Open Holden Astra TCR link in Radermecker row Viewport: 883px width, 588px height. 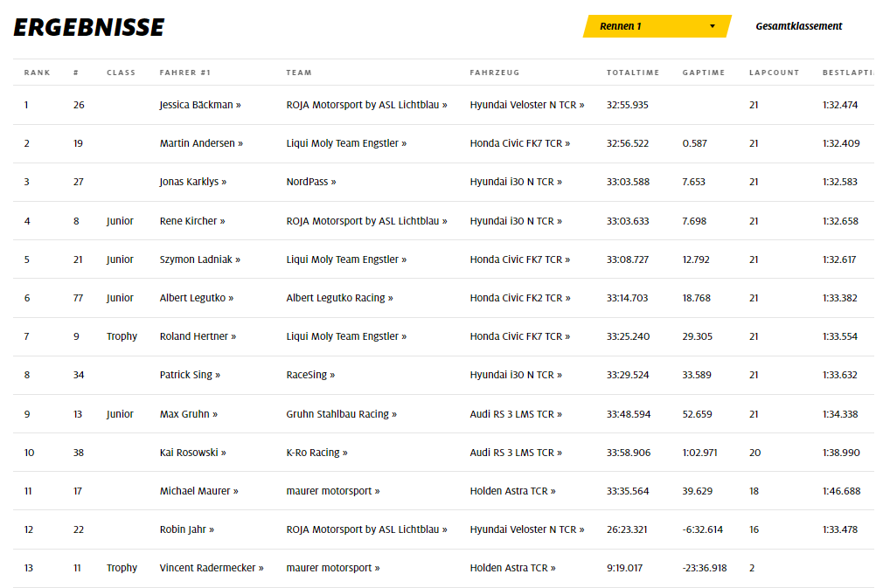(x=512, y=568)
